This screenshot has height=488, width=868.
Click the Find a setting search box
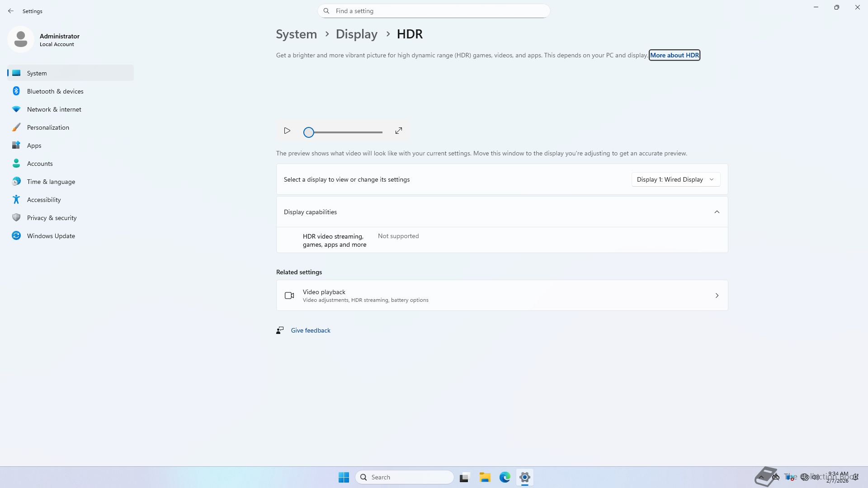point(434,11)
